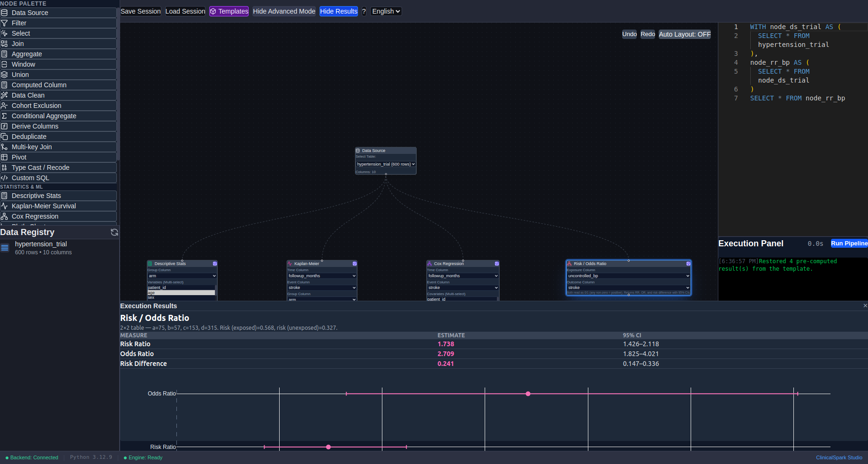Open Risk / Odds Ratio Outcome Column dropdown
Image resolution: width=868 pixels, height=464 pixels.
click(629, 288)
